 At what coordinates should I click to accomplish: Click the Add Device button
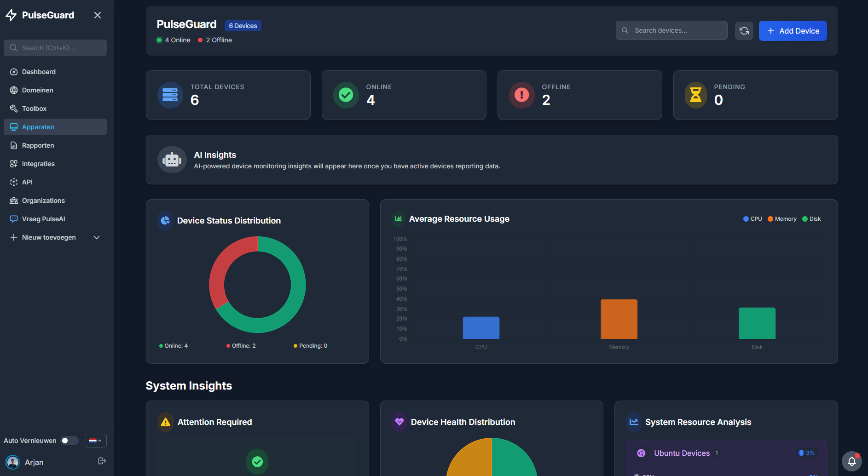(x=793, y=30)
